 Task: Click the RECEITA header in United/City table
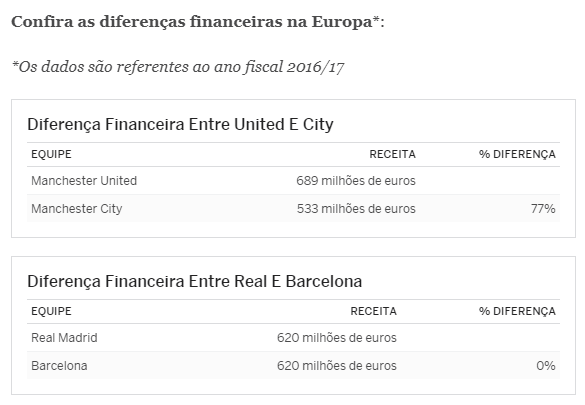[392, 154]
